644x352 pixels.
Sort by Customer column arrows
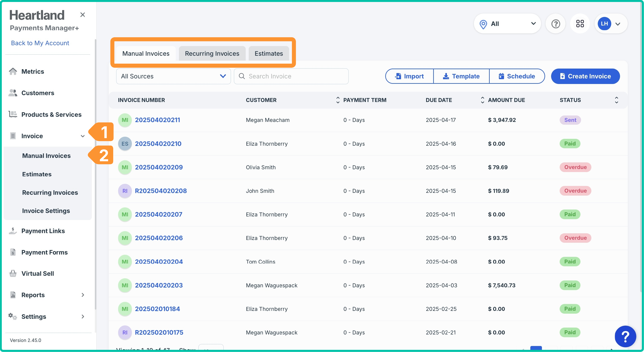(x=338, y=100)
